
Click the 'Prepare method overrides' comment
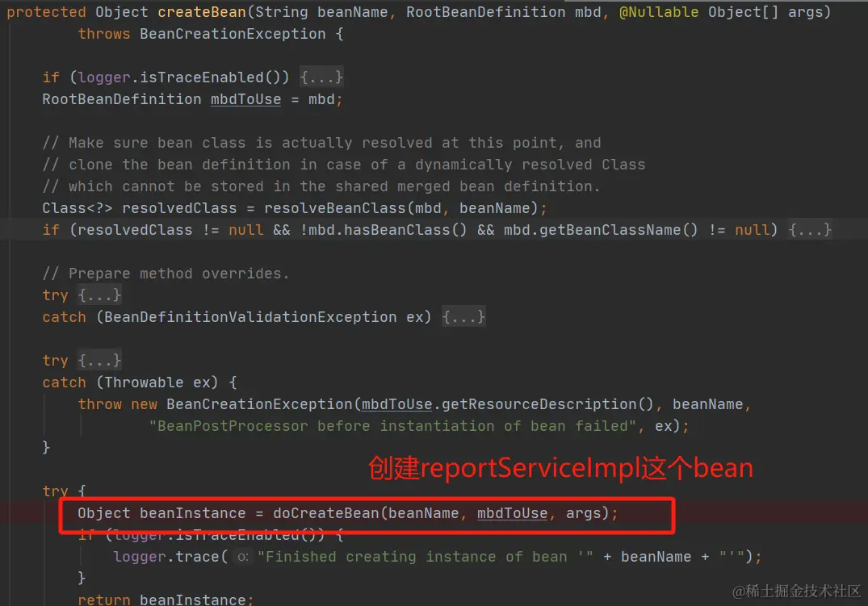click(x=166, y=274)
